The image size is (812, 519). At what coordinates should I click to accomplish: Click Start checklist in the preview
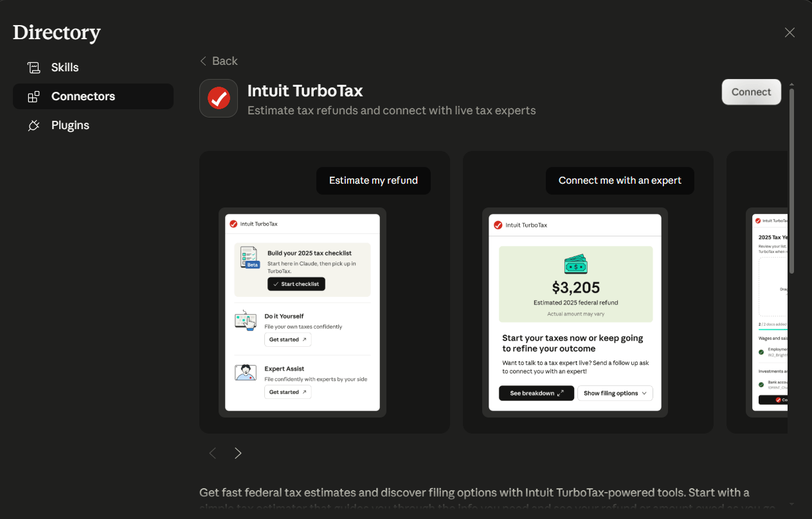coord(296,284)
